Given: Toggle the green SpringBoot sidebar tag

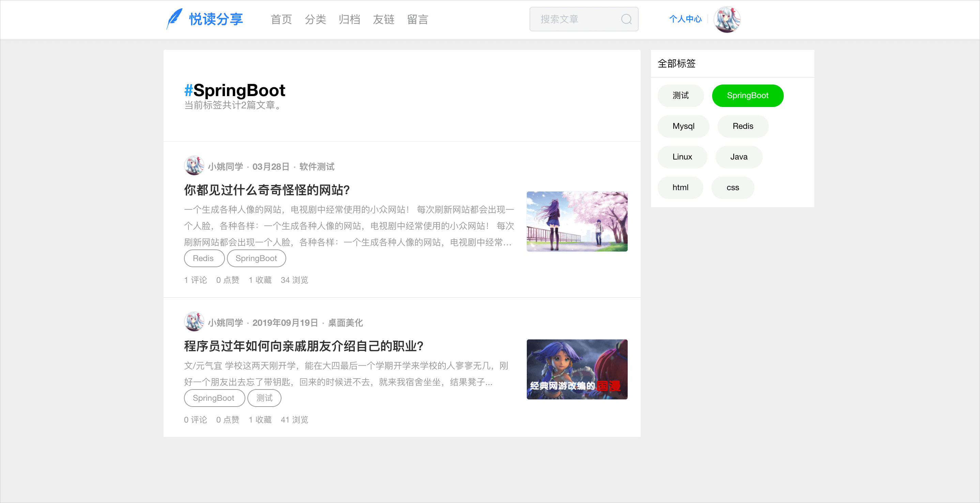Looking at the screenshot, I should [747, 95].
